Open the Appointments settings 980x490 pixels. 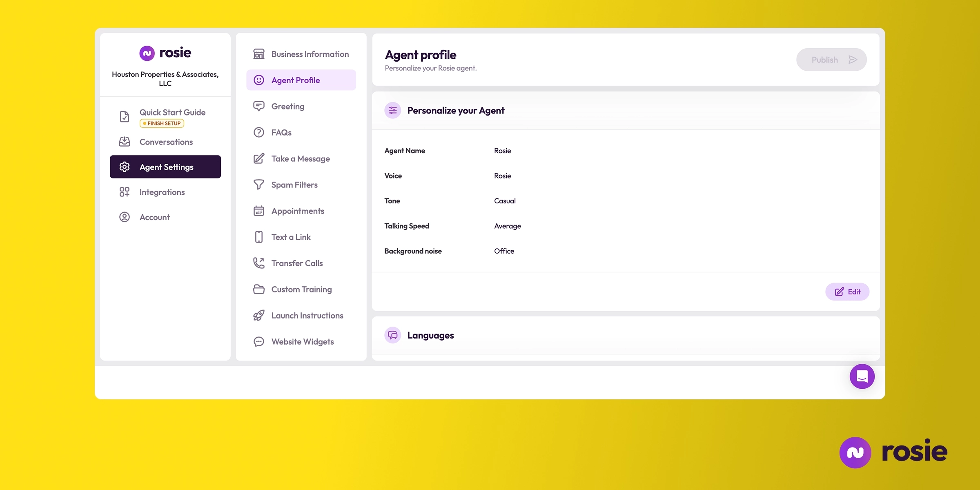[301, 211]
